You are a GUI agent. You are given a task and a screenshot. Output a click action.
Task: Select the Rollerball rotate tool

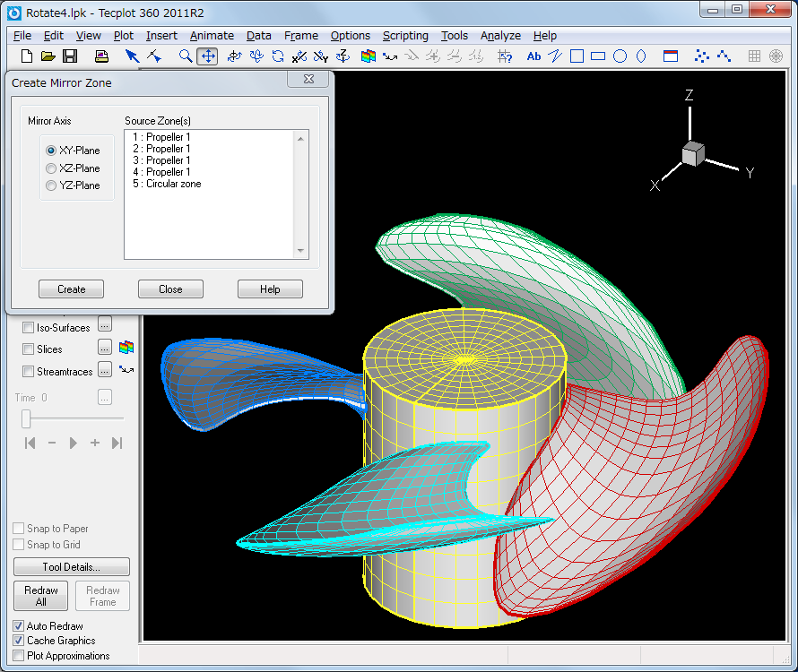pos(256,56)
